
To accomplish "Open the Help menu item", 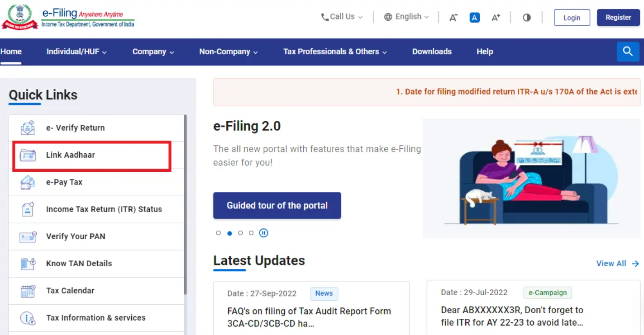I will coord(484,52).
